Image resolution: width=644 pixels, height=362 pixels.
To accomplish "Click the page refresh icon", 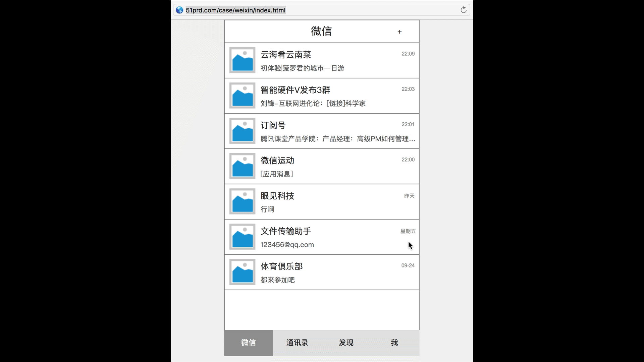I will click(x=464, y=10).
